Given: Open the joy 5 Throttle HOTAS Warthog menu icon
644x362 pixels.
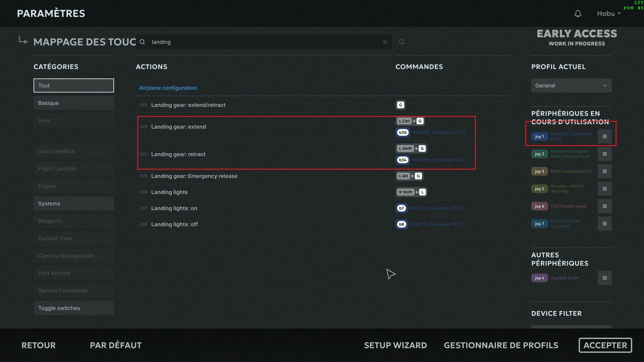Looking at the screenshot, I should (x=604, y=189).
